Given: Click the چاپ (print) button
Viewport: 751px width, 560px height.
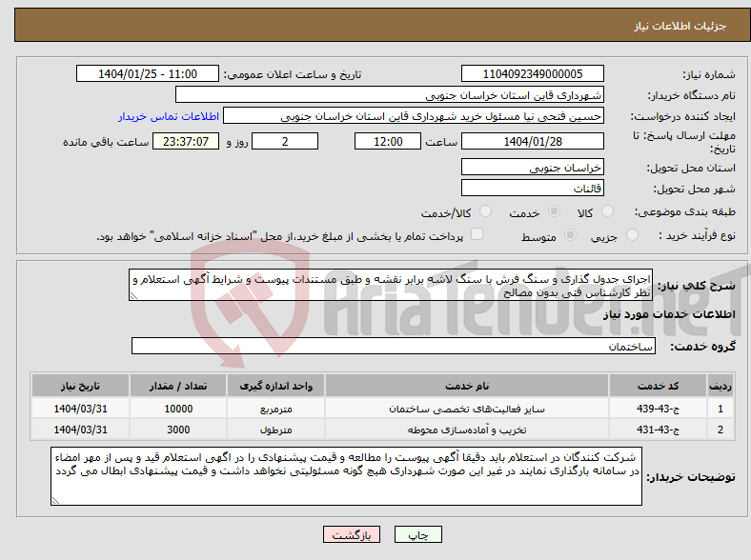Looking at the screenshot, I should coord(417,534).
